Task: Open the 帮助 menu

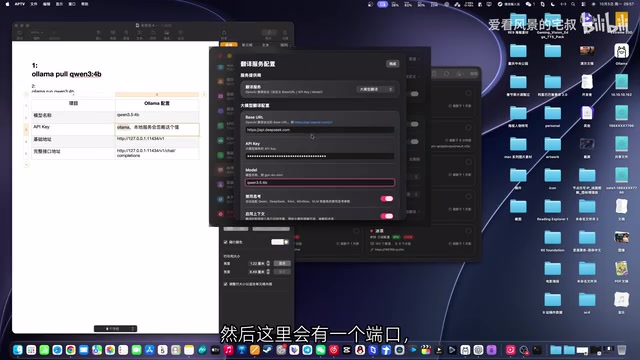Action: (84, 4)
